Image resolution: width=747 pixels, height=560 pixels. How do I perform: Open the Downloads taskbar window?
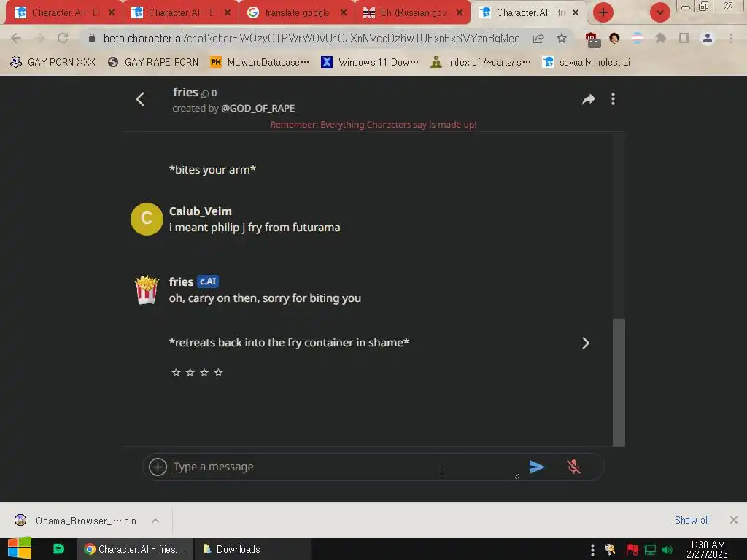pyautogui.click(x=252, y=549)
